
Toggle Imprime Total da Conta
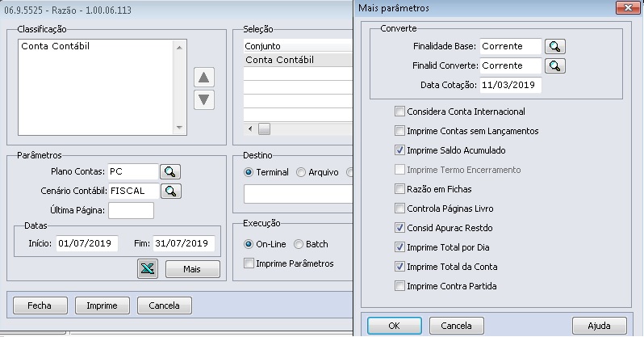[399, 266]
